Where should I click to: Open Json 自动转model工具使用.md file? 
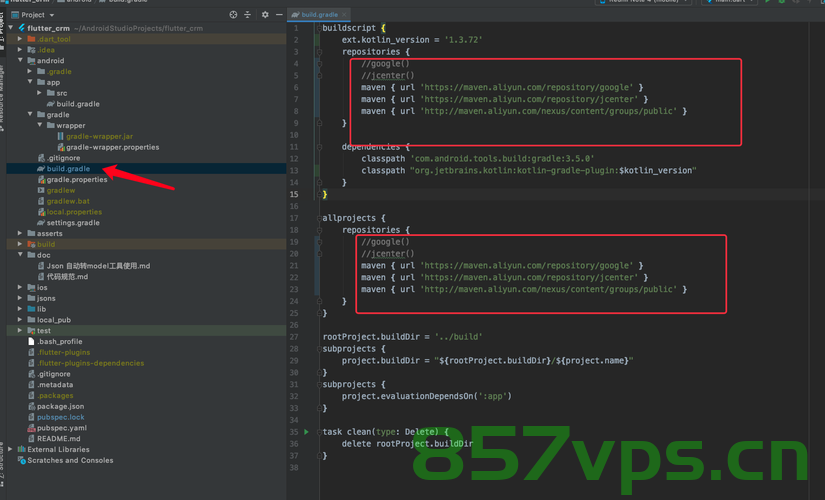point(98,266)
